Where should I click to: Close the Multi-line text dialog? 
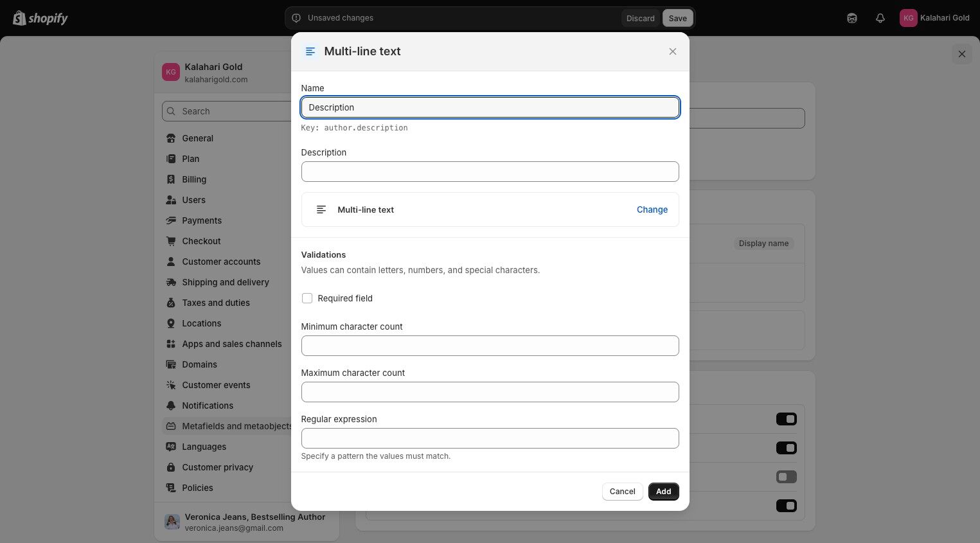(673, 51)
